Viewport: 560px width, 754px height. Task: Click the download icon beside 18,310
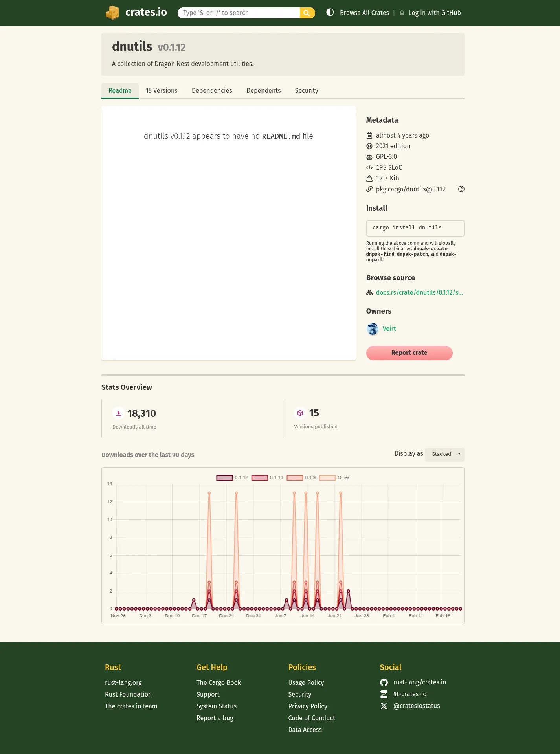pyautogui.click(x=119, y=413)
